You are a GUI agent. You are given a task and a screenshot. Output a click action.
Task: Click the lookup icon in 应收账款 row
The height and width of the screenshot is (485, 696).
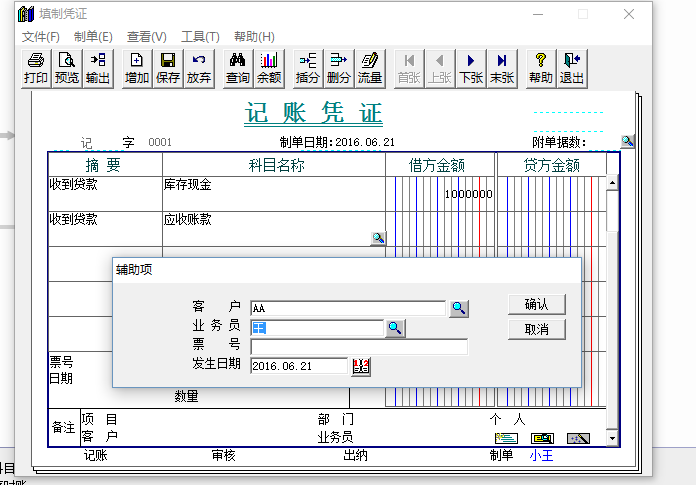tap(378, 238)
